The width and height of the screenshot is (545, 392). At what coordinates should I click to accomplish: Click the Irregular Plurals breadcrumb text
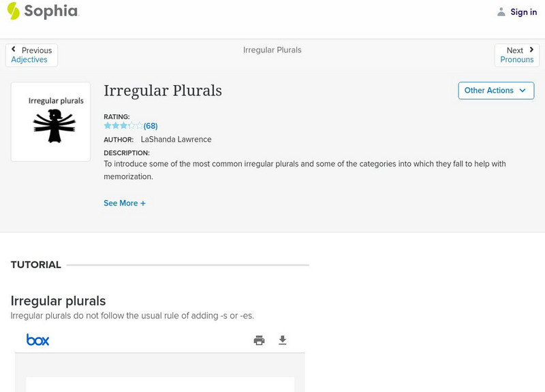point(272,50)
